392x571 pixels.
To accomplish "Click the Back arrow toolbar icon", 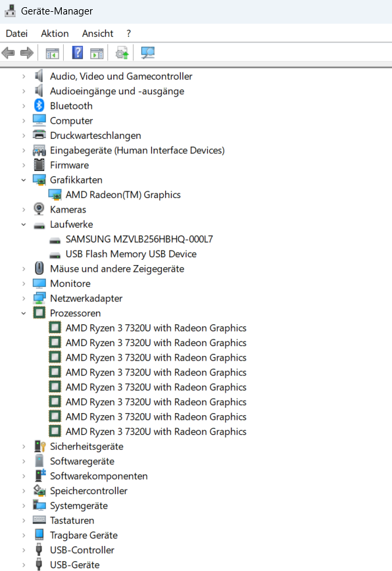I will point(9,53).
